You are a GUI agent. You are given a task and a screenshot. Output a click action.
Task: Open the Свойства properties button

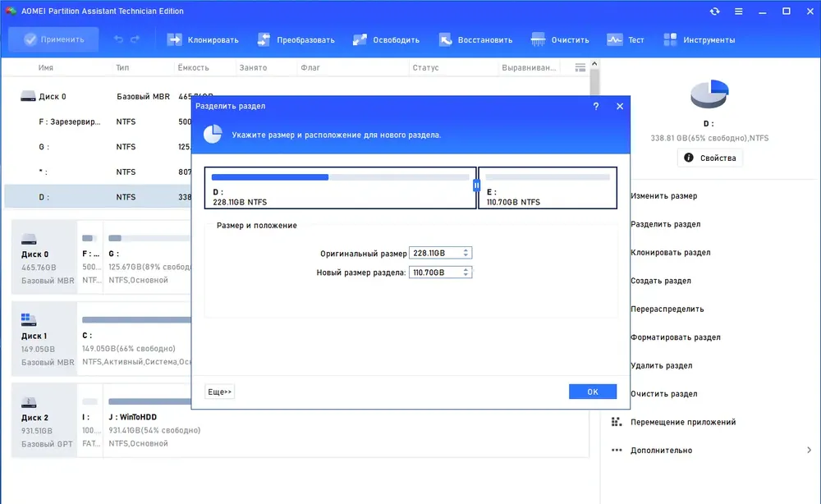(709, 158)
